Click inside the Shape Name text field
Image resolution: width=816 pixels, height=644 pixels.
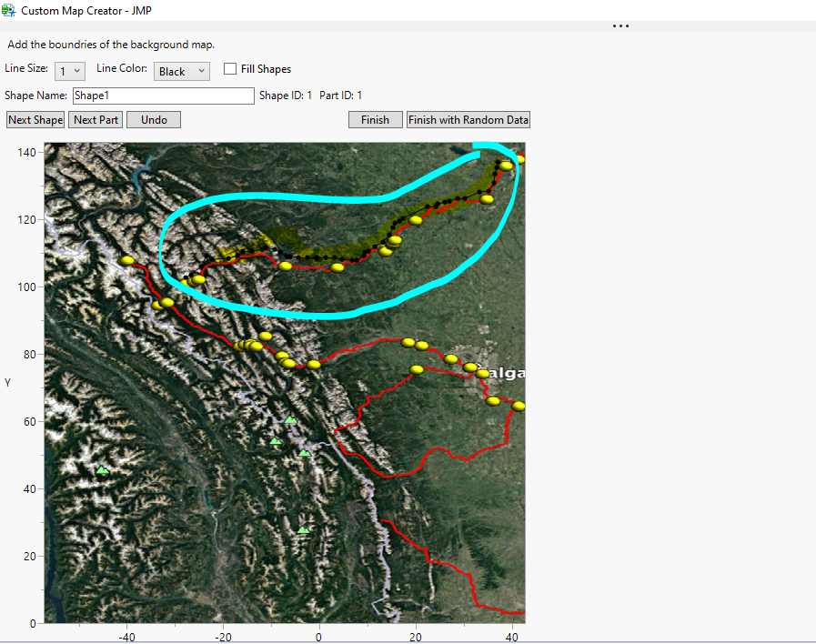click(x=164, y=96)
